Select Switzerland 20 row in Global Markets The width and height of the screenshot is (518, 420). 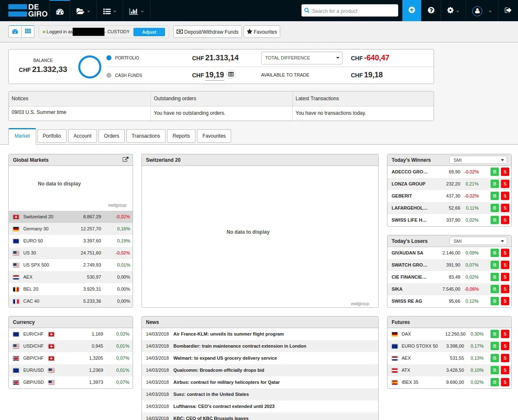coord(71,217)
